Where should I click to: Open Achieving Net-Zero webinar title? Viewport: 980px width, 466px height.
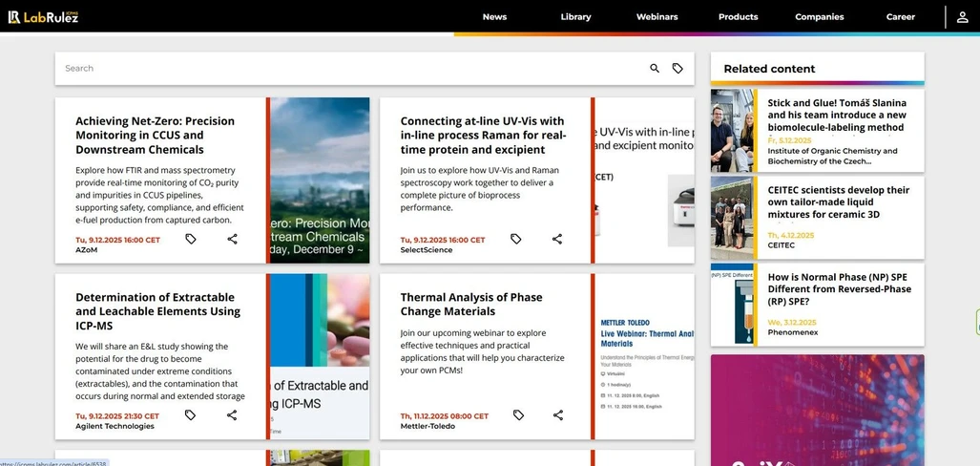[155, 135]
